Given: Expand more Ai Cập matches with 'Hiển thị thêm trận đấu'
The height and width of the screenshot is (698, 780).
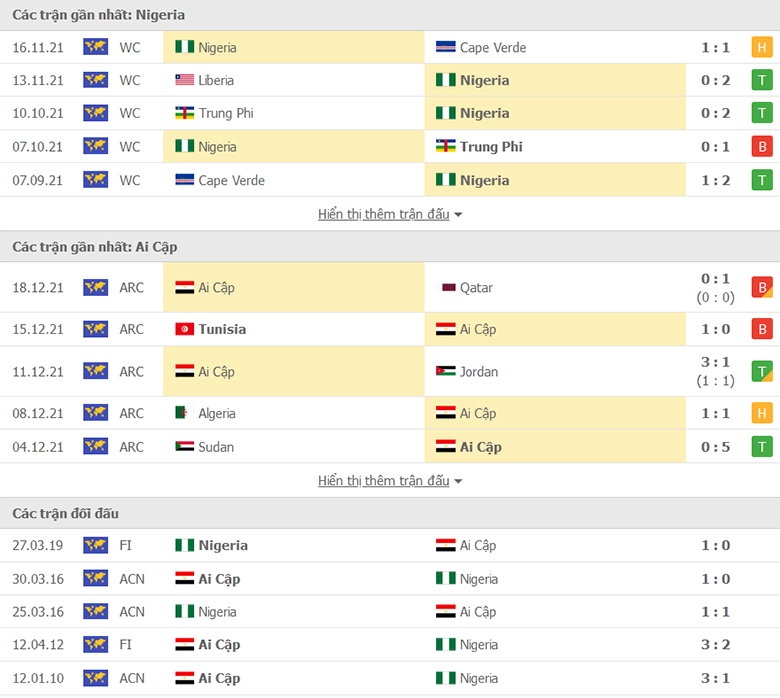Looking at the screenshot, I should (384, 481).
